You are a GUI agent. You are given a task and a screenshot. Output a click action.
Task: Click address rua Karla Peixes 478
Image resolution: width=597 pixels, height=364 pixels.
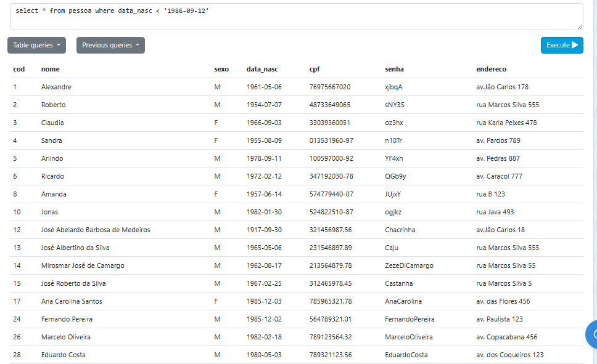[506, 123]
